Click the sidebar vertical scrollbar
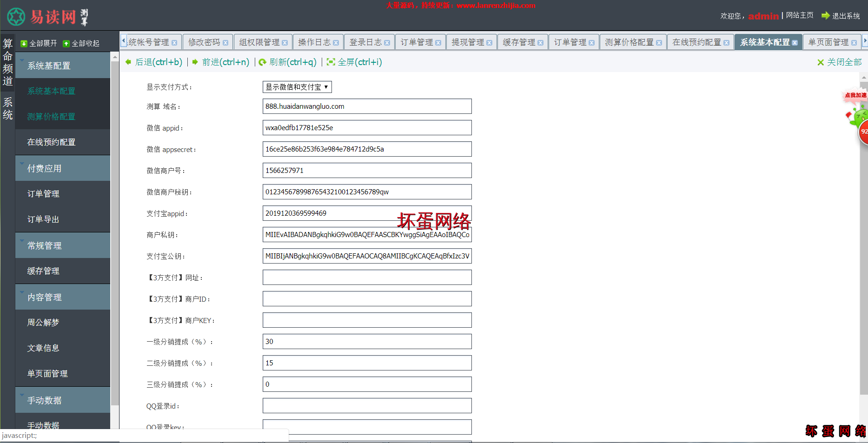 click(115, 232)
